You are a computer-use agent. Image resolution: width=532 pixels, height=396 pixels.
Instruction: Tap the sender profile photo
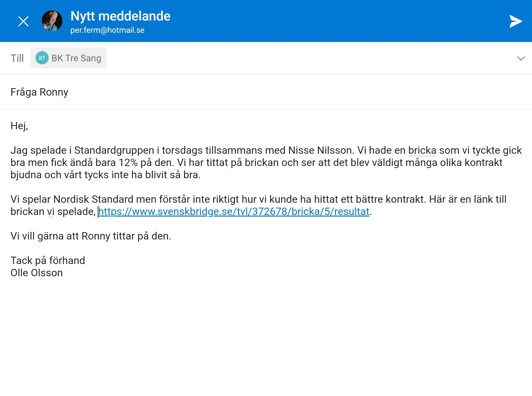[x=52, y=21]
